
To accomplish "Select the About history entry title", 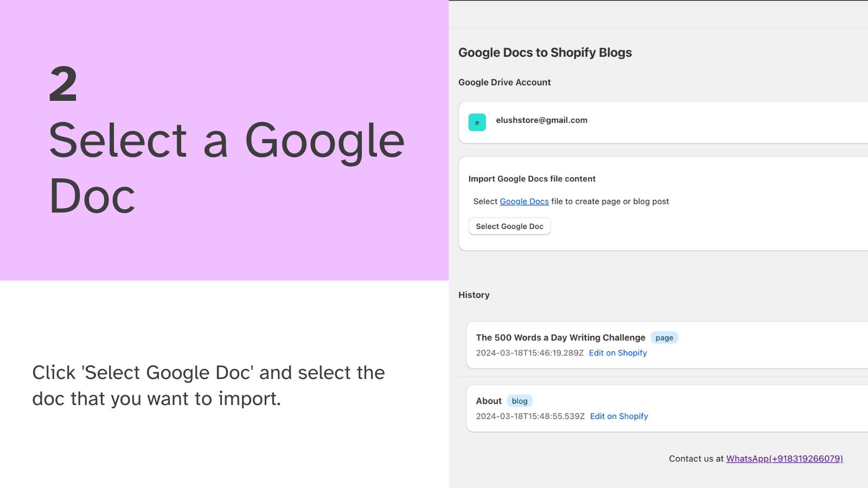I will [489, 401].
